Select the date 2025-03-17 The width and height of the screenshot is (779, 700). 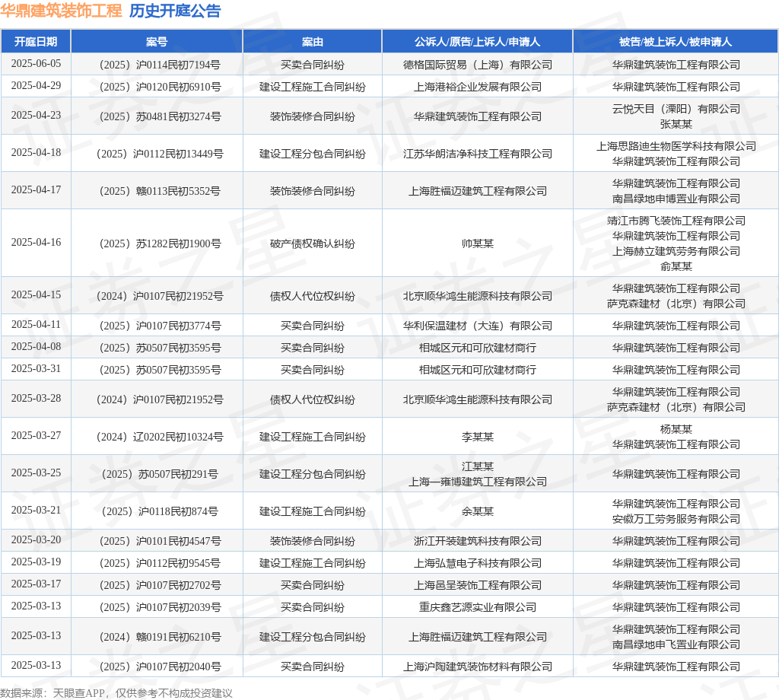pos(36,584)
